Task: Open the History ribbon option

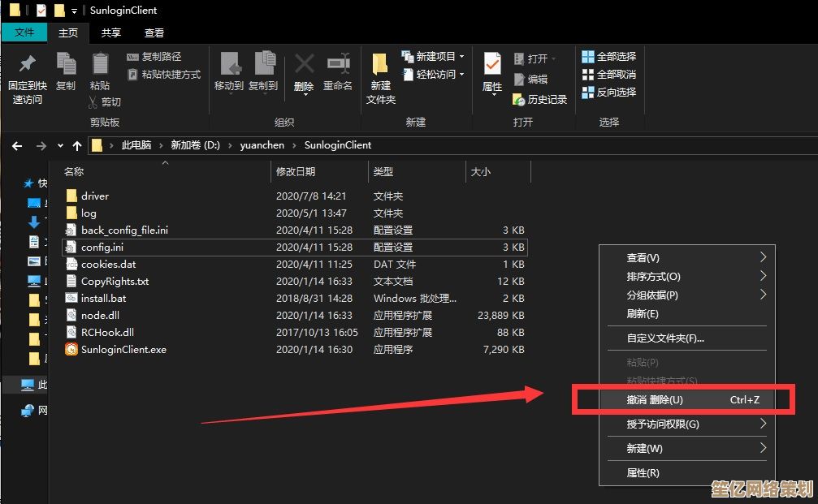Action: [x=540, y=99]
